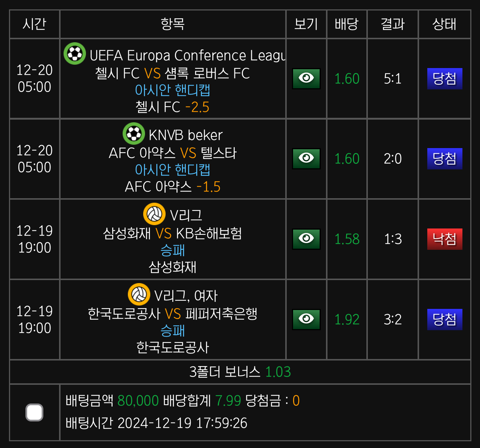The image size is (480, 448).
Task: Click the red 낙첨 badge for 삼성화재 bet
Action: tap(445, 239)
